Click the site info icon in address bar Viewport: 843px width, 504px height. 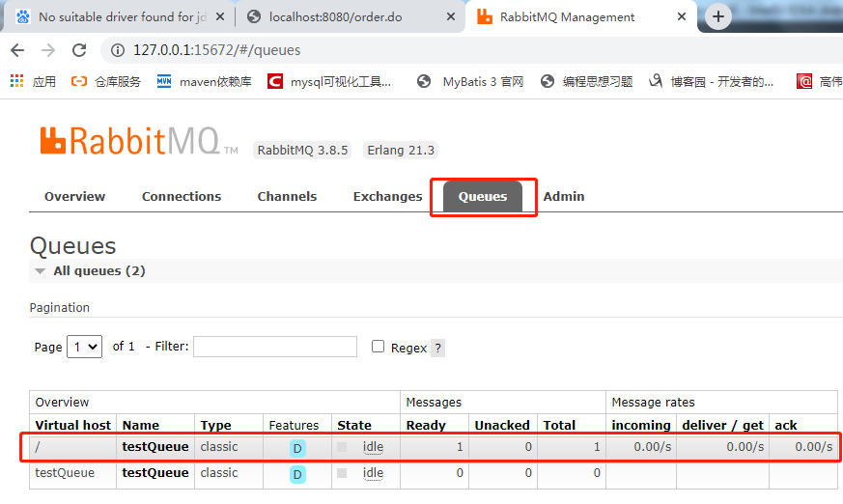click(117, 50)
